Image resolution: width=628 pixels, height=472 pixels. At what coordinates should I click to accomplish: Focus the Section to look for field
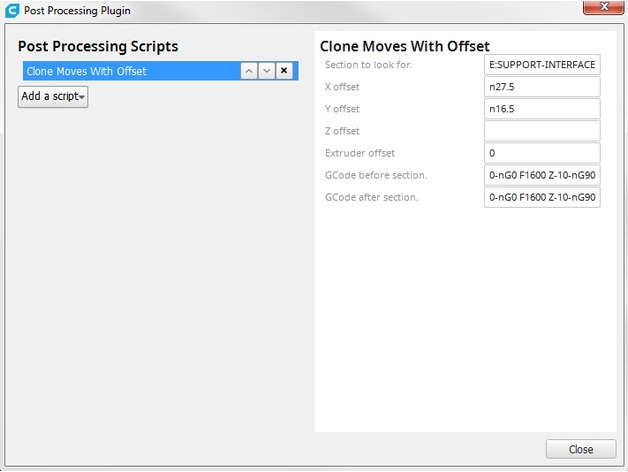click(x=541, y=65)
